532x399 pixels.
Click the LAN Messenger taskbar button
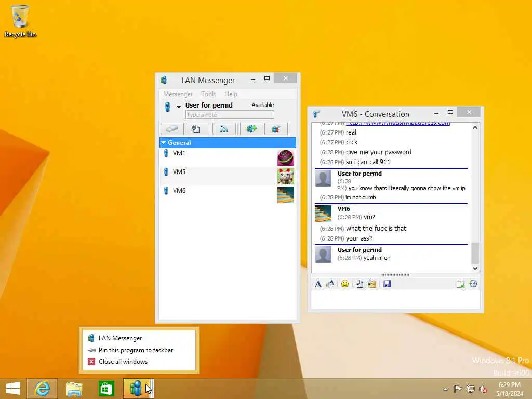point(138,389)
